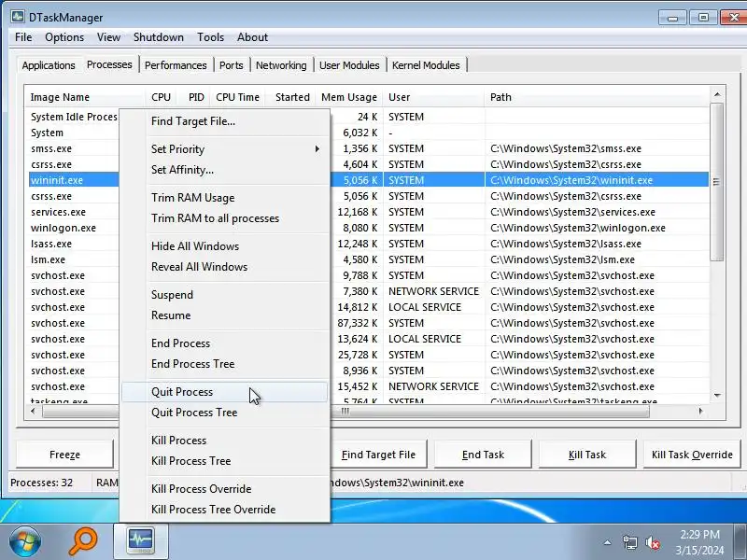Click the DTaskManager title bar icon
747x560 pixels.
[x=18, y=17]
